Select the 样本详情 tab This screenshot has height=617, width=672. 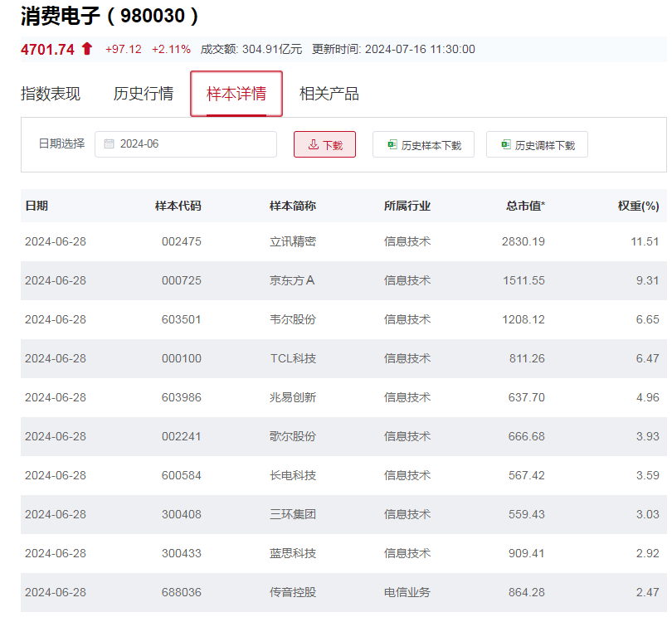pos(236,94)
